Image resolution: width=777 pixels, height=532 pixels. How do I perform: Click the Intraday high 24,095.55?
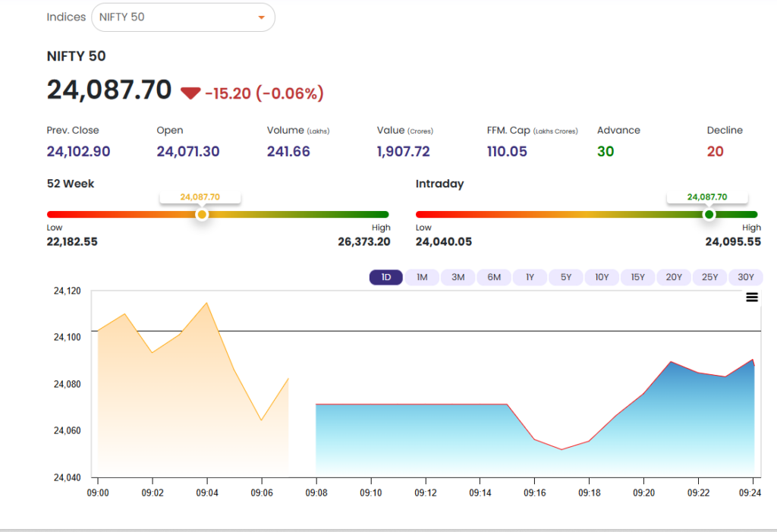[733, 242]
